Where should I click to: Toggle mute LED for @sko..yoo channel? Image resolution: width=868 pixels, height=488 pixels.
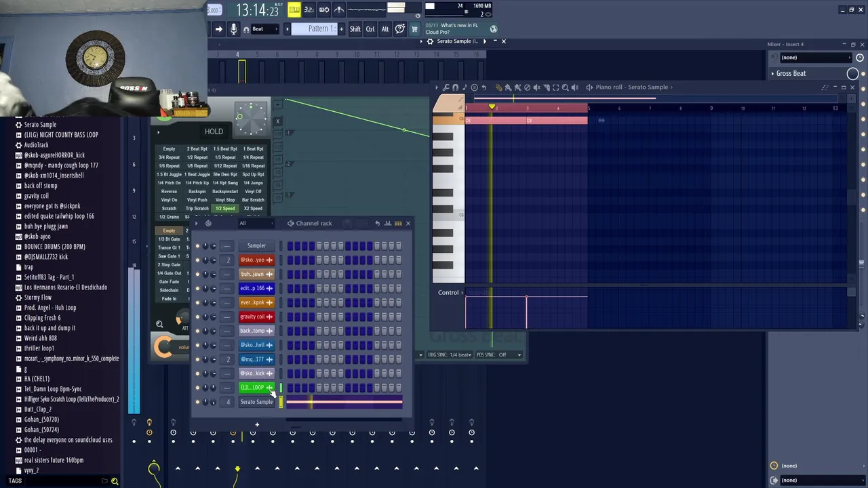[x=197, y=260]
